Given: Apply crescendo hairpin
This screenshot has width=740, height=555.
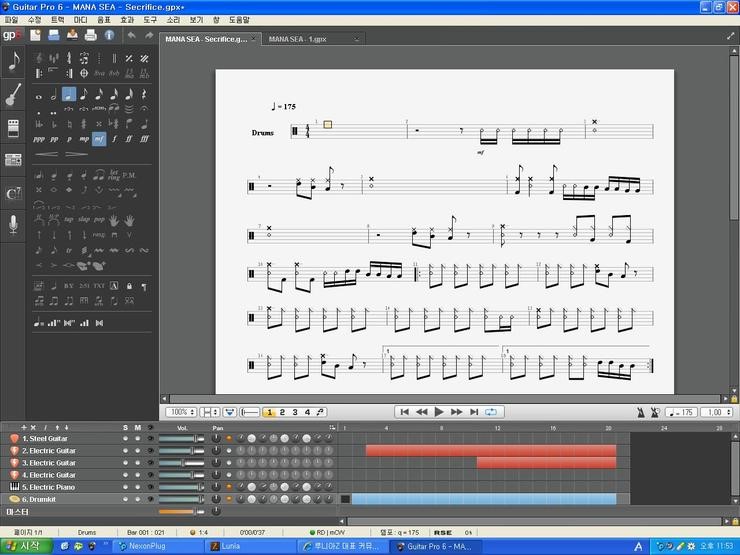Looking at the screenshot, I should click(x=46, y=154).
